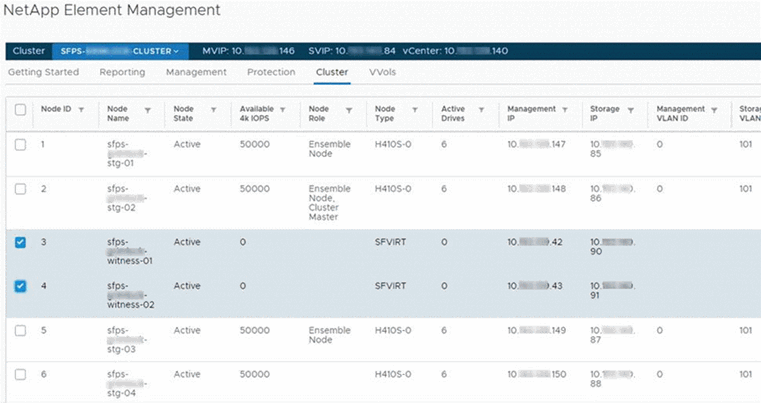Click the Node ID column filter icon
The width and height of the screenshot is (761, 403).
pos(81,109)
